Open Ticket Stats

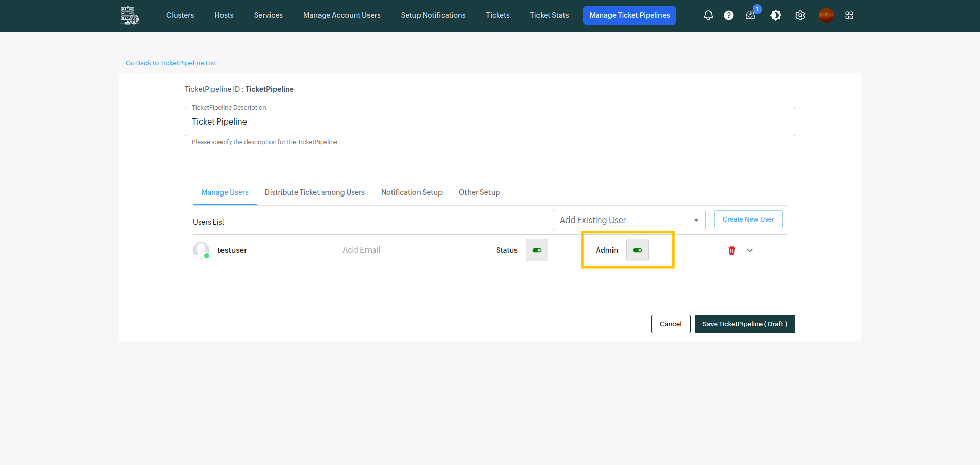pyautogui.click(x=550, y=15)
